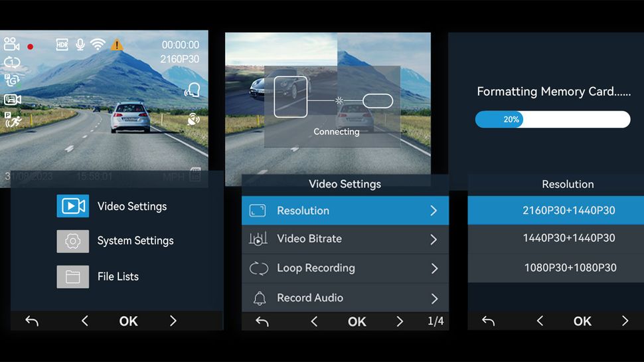Tap the red recording indicator dot
The image size is (644, 362).
30,47
